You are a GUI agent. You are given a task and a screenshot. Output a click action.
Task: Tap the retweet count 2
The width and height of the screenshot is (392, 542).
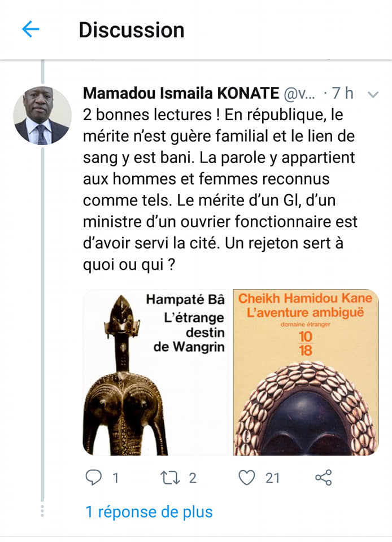[193, 478]
